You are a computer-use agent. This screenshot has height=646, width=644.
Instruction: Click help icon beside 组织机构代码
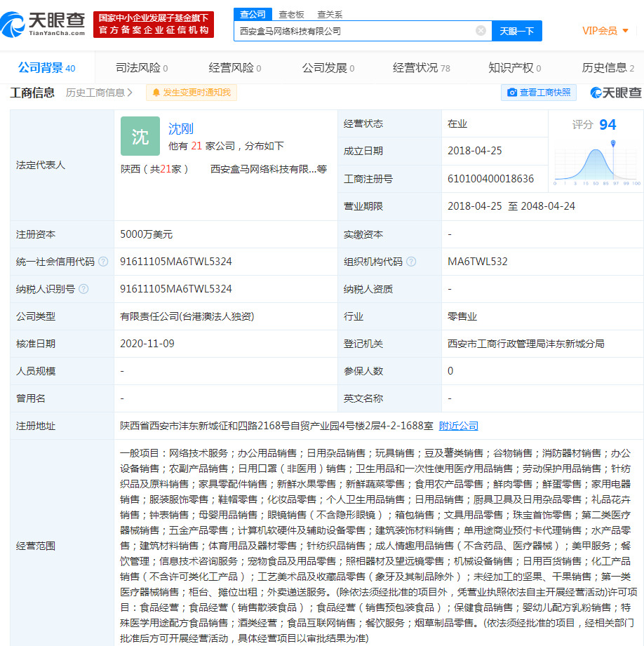(411, 262)
